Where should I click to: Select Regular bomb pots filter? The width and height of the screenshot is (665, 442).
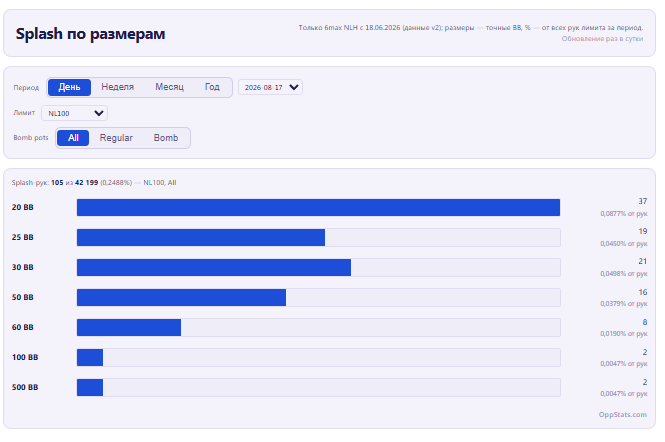point(116,138)
